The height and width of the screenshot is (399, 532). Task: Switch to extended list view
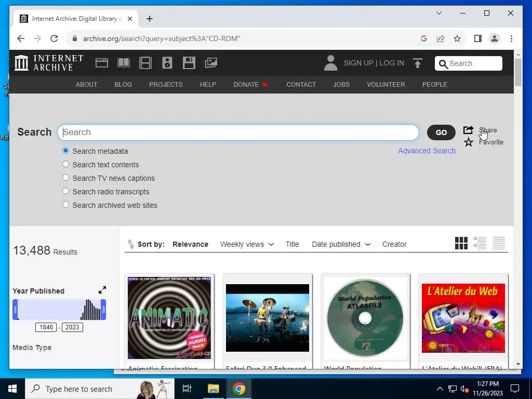pos(480,243)
